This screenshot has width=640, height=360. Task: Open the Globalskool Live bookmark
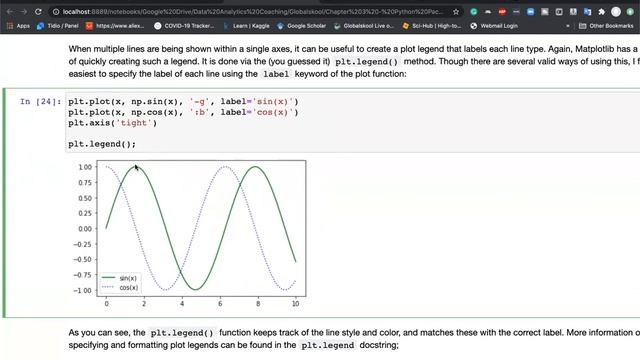click(364, 26)
